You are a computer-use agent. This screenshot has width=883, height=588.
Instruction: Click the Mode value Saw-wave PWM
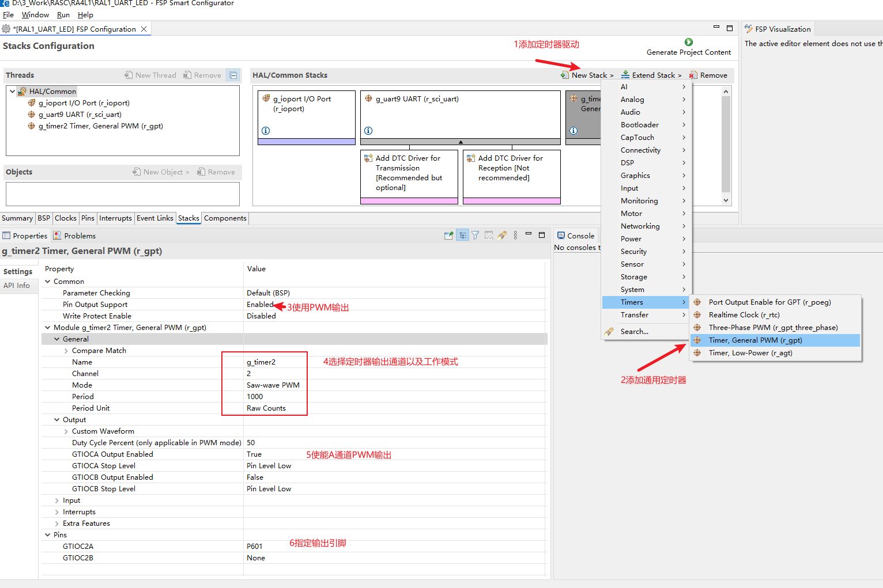point(273,385)
